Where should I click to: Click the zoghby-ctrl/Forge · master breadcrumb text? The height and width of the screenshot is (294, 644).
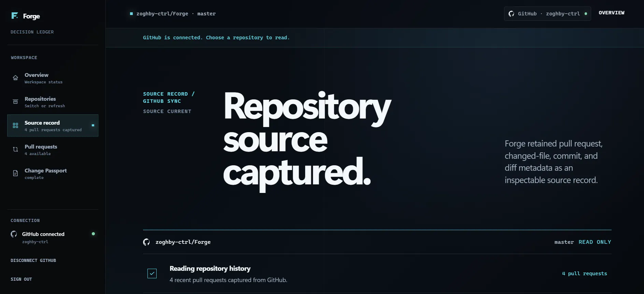(176, 14)
